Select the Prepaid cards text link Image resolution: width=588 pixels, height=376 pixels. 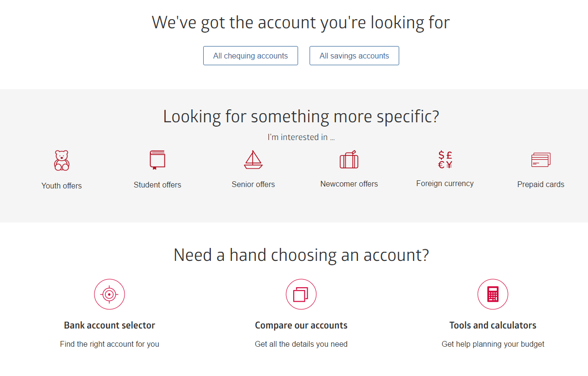tap(541, 184)
